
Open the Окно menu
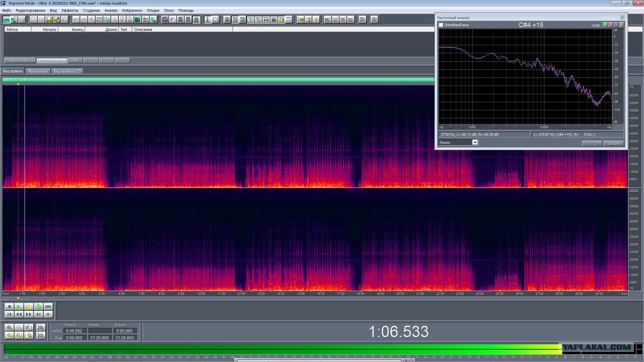169,11
